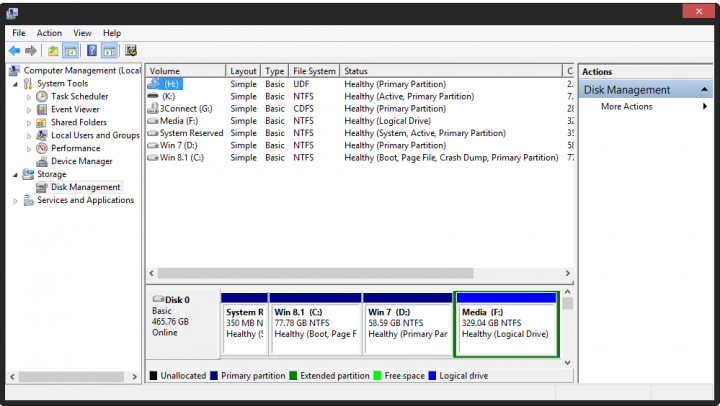Open the Help question mark icon

click(x=92, y=51)
